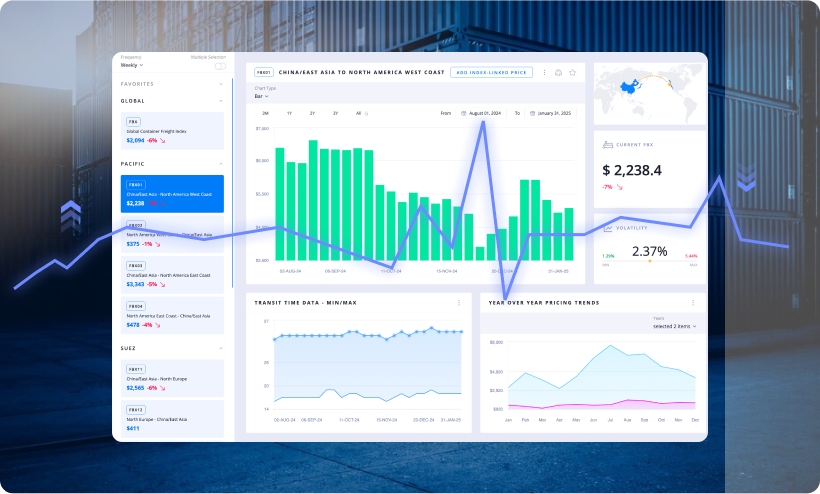Click Add Index-Linked Price button
The width and height of the screenshot is (820, 494).
[491, 72]
